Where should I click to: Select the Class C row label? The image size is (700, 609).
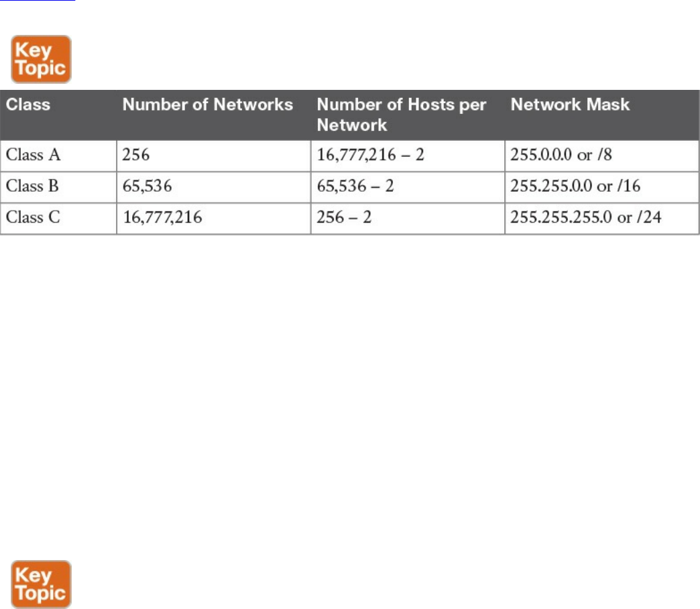click(58, 219)
